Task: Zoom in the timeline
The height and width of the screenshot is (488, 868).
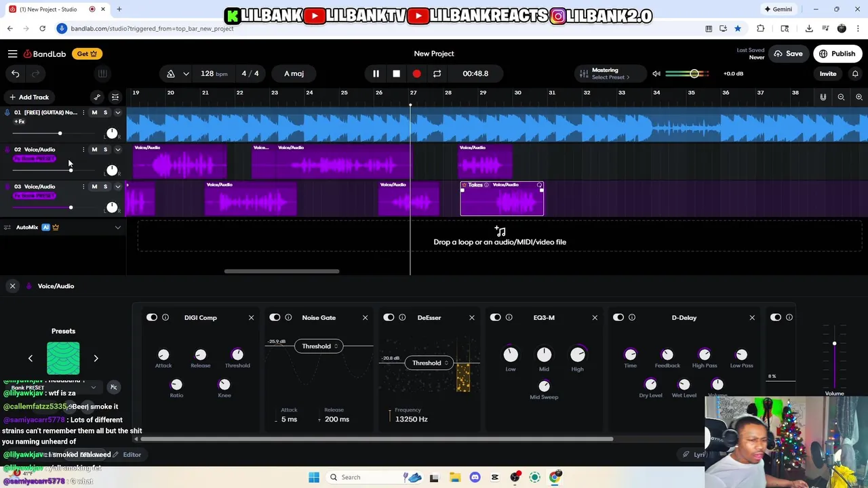Action: tap(859, 97)
